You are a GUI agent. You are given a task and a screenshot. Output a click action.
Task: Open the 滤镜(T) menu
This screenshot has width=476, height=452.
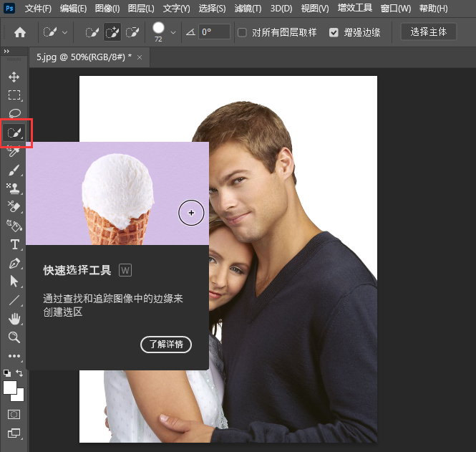point(248,9)
